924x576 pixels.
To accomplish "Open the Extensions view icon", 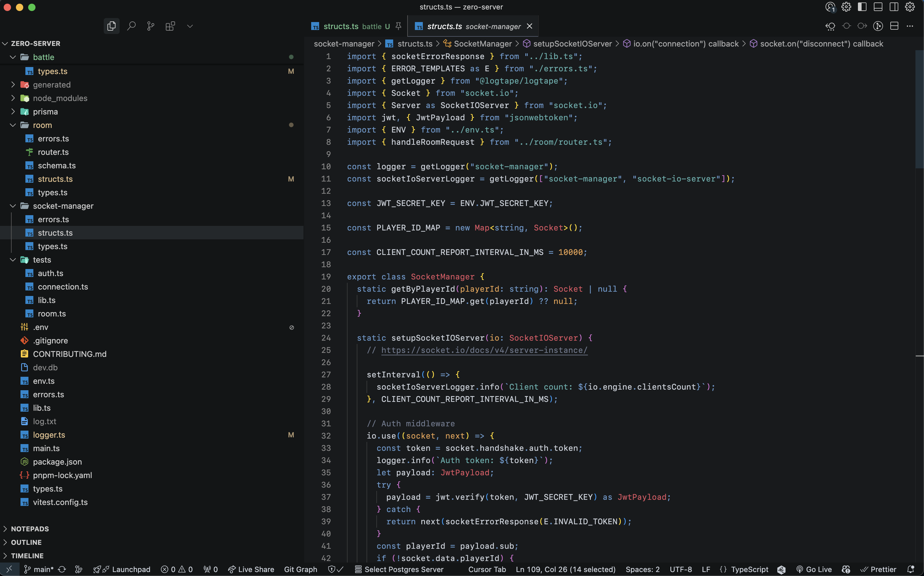I will [x=170, y=26].
